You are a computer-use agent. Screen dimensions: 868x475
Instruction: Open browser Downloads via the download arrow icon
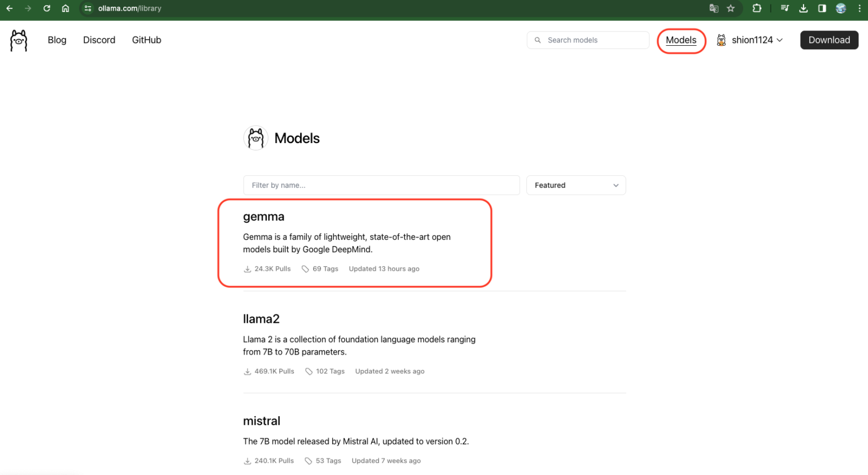click(x=804, y=8)
